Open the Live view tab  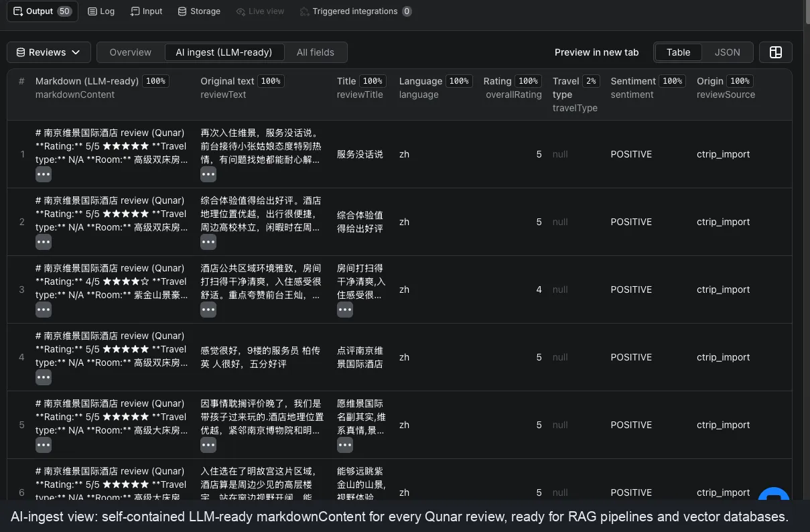260,11
